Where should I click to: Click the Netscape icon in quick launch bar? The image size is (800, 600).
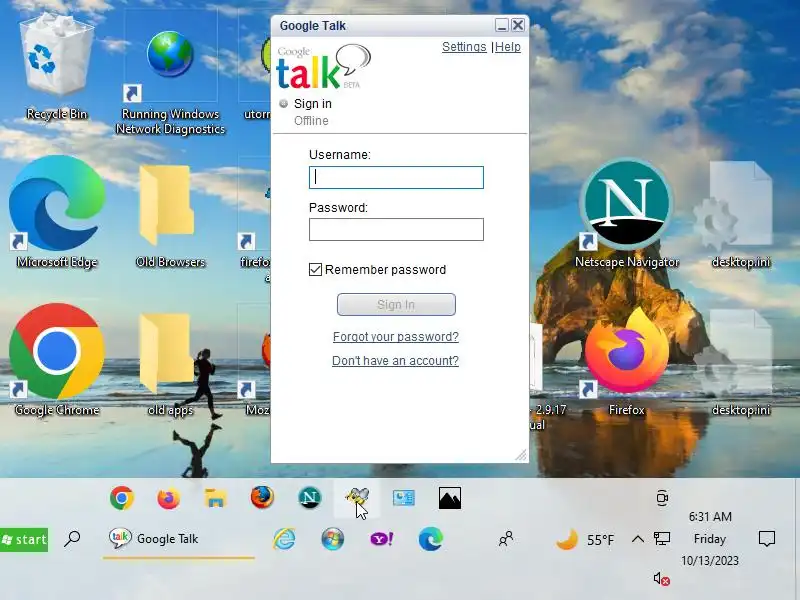[x=309, y=498]
